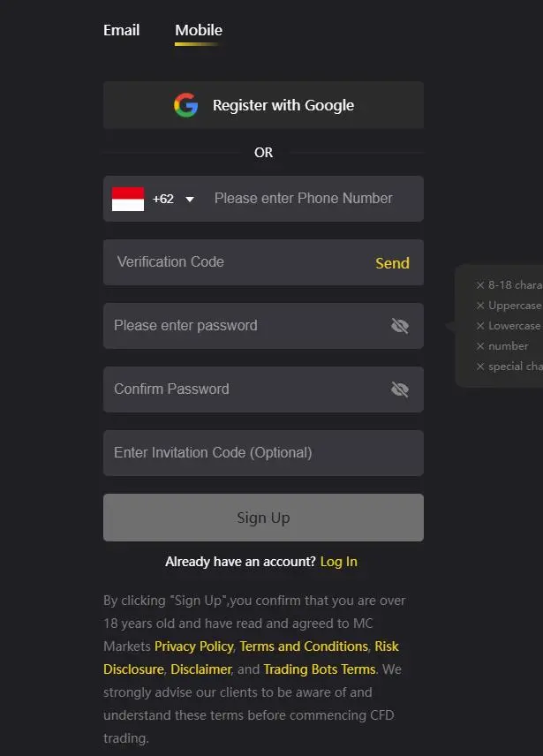Show the Confirm Password field text
Image resolution: width=543 pixels, height=756 pixels.
point(400,389)
